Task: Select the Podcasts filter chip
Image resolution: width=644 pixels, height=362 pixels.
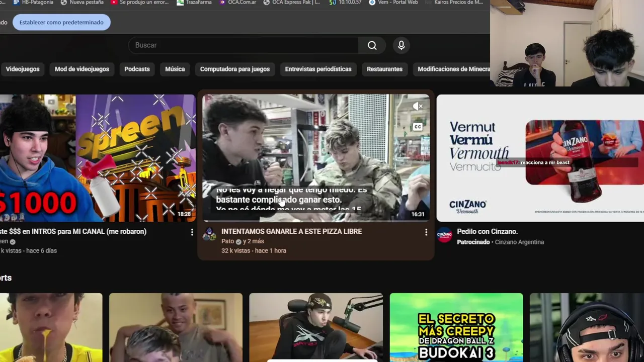Action: coord(137,69)
